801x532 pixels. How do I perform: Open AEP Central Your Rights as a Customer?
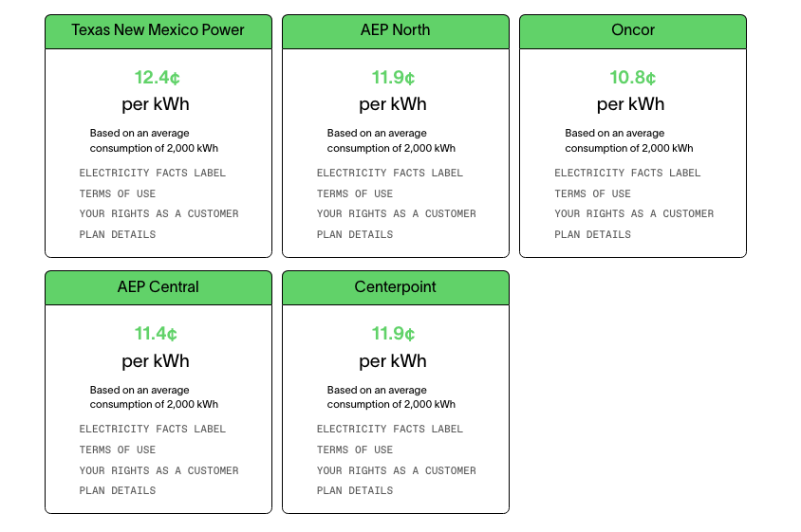coord(158,470)
